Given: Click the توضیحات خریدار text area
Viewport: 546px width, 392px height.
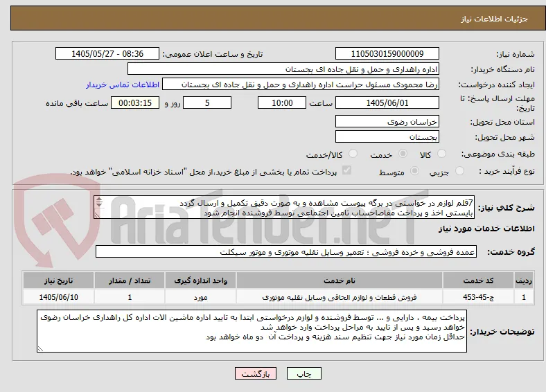Looking at the screenshot, I should (x=252, y=331).
